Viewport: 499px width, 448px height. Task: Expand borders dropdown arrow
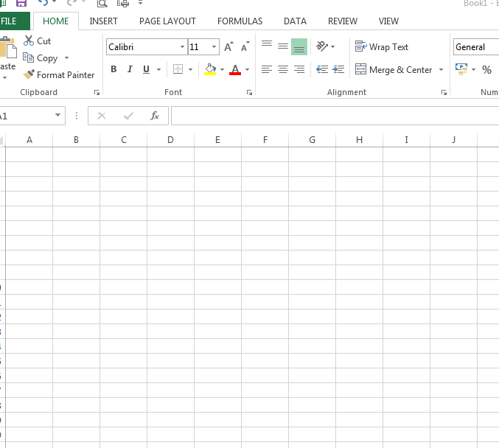(x=190, y=69)
